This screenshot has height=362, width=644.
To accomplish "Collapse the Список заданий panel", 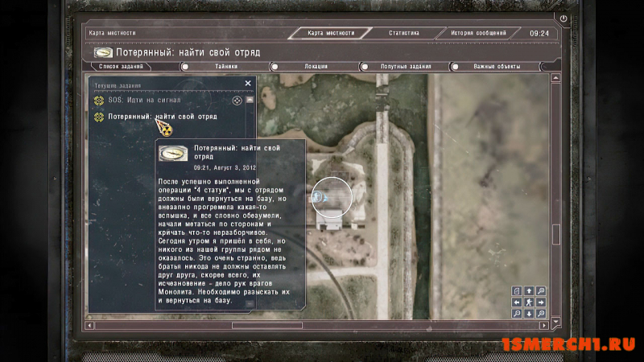I will click(121, 67).
